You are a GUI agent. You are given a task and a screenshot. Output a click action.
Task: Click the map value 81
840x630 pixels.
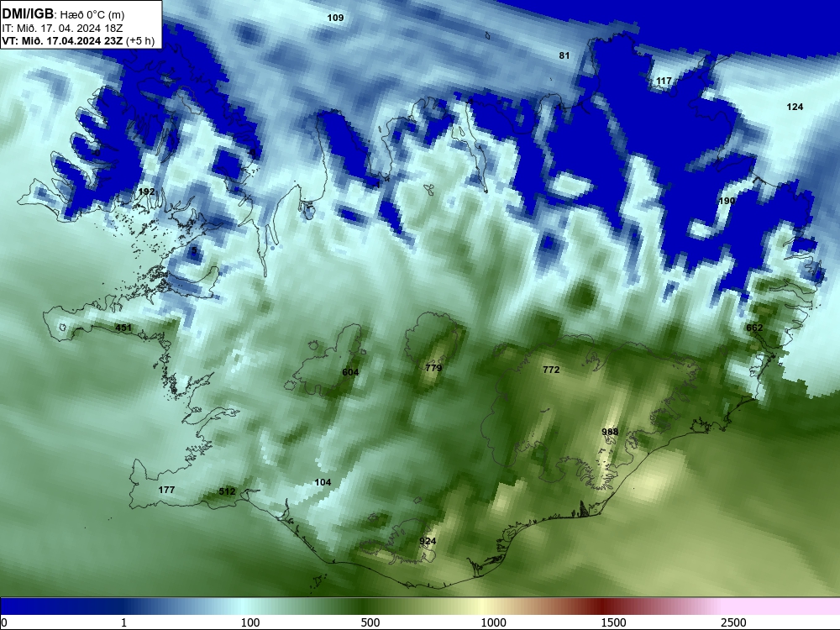(564, 55)
